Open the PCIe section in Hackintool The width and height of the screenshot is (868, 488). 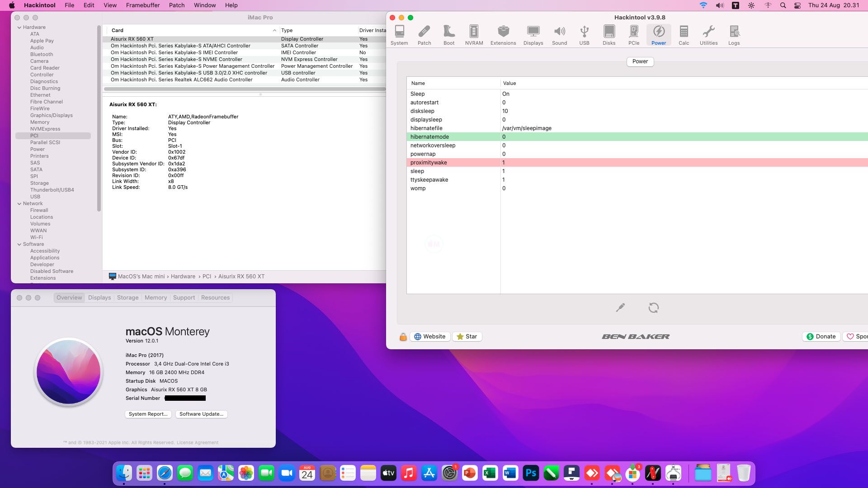[634, 35]
